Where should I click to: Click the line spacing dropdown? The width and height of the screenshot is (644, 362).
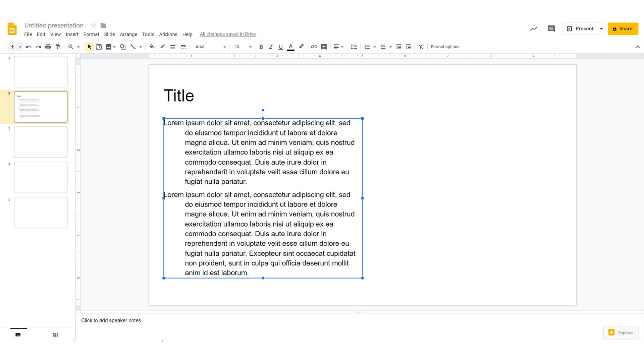pyautogui.click(x=354, y=47)
